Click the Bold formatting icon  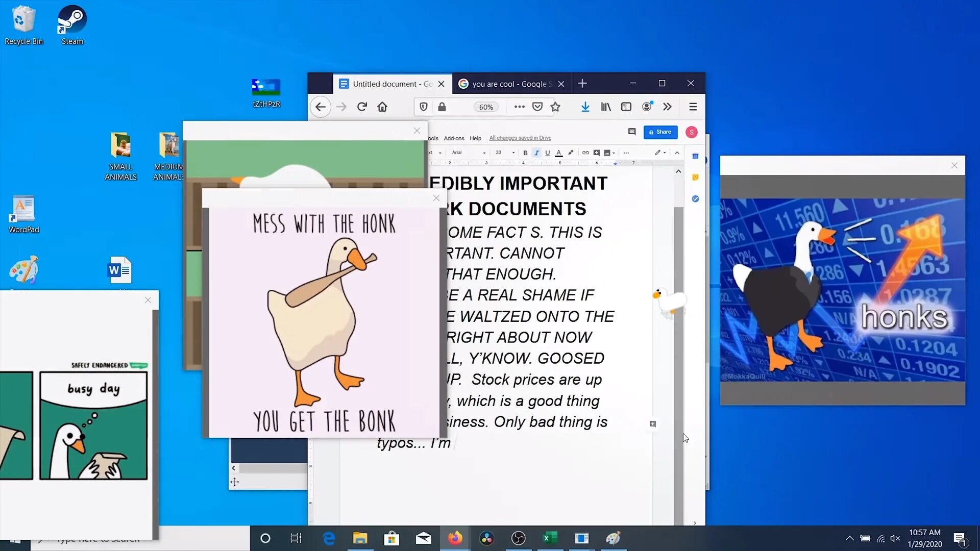click(525, 153)
